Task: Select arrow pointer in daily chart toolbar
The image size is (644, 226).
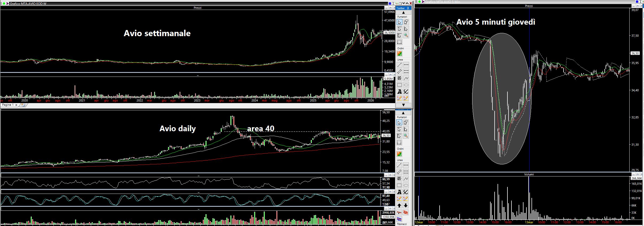Action: (x=399, y=123)
